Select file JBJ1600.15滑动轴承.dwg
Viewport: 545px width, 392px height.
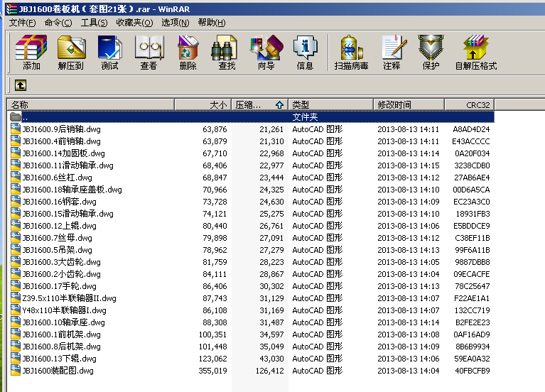pyautogui.click(x=68, y=213)
